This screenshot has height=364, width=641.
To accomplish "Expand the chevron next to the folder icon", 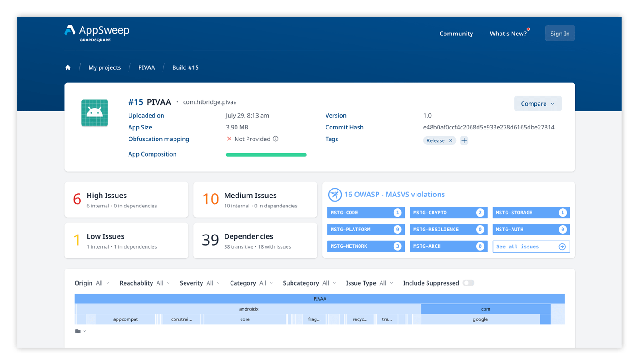I will (84, 330).
